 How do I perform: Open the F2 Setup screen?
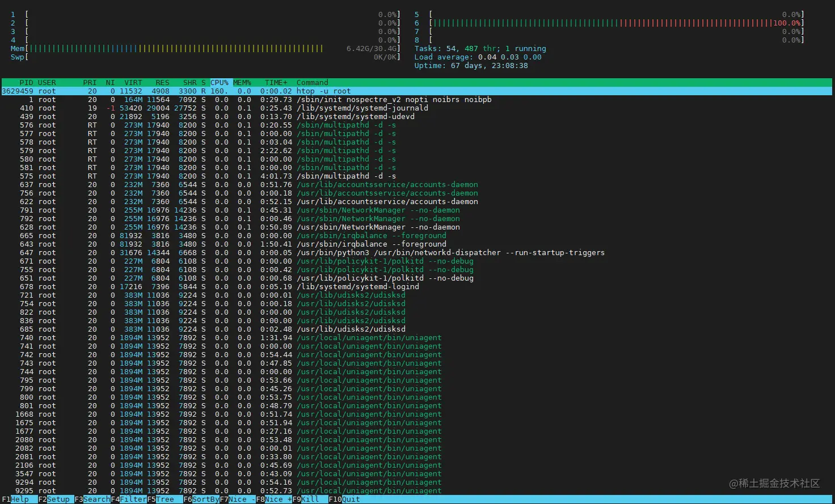(x=54, y=499)
